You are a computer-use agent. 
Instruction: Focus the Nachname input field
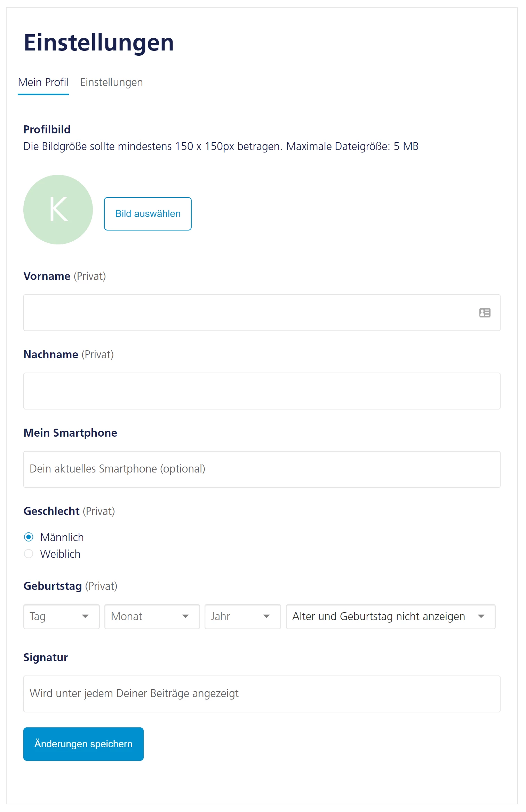coord(262,391)
